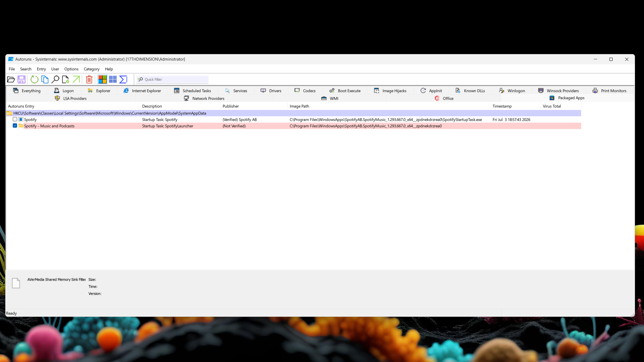Click the blue Copy pages icon
Viewport: 644px width, 362px height.
tap(45, 79)
